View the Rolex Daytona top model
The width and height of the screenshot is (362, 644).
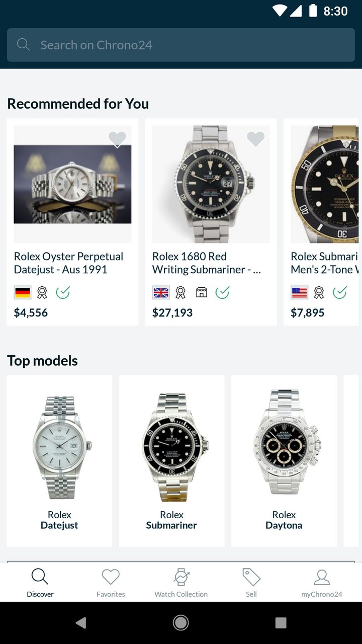click(284, 460)
